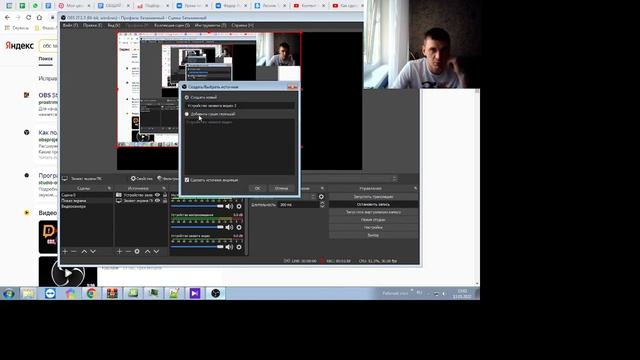Uncheck Сделать источник видимым checkbox
This screenshot has width=640, height=360.
click(x=187, y=180)
